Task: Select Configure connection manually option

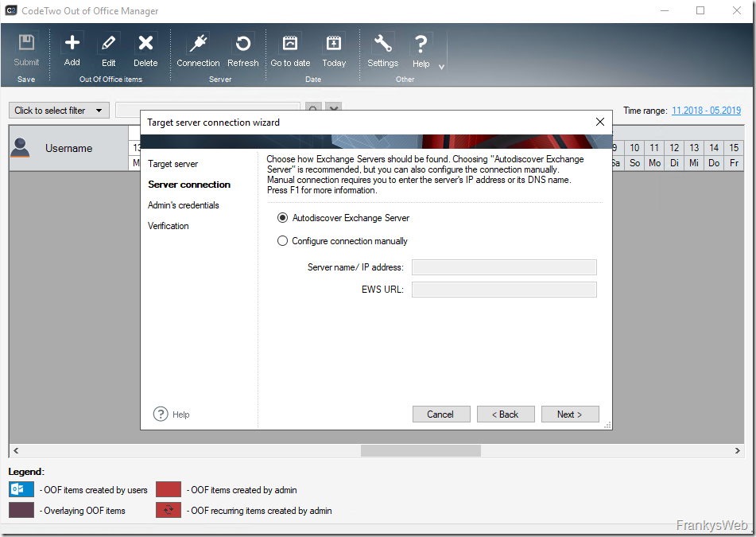Action: click(343, 241)
